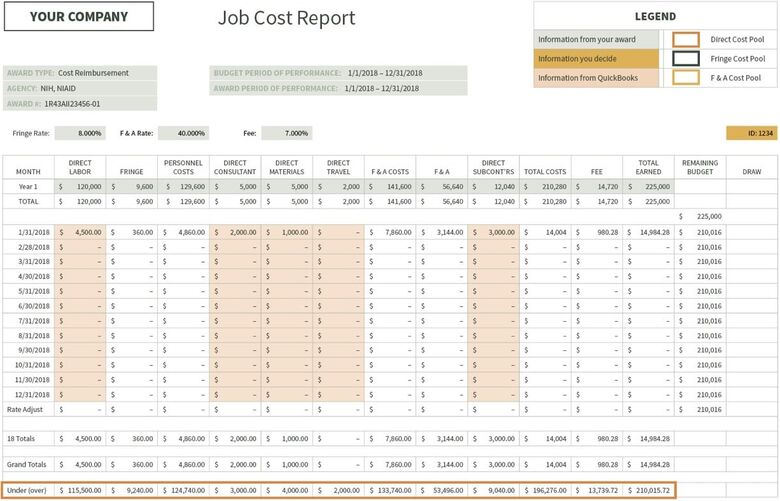Click 1/31/2018 Direct Subcont'rs cell 3,000.00
The height and width of the screenshot is (501, 780).
[x=493, y=232]
